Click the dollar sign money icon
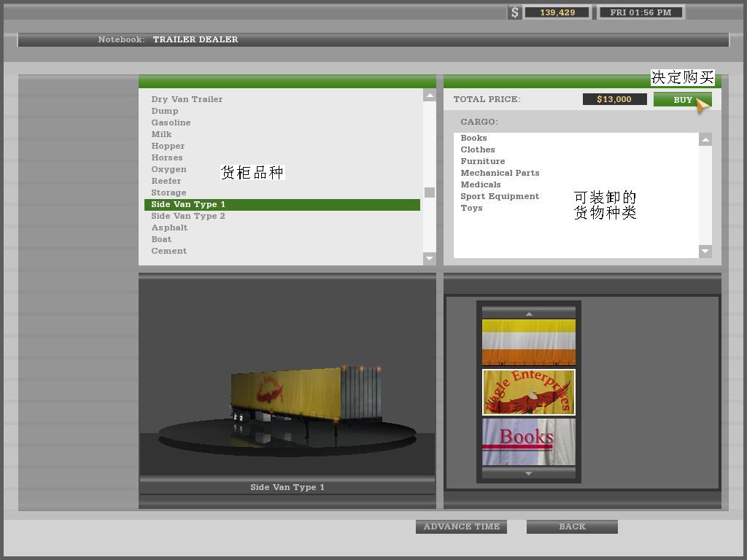 click(x=515, y=12)
